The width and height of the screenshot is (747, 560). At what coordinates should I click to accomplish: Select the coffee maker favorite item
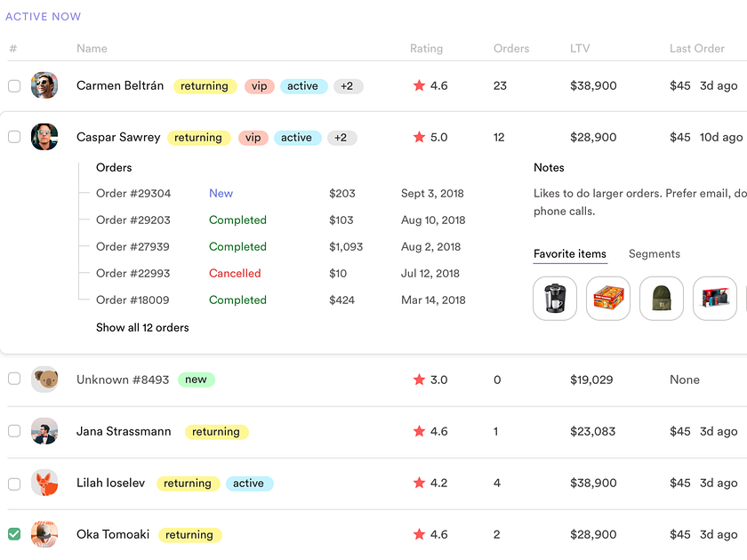click(x=554, y=298)
